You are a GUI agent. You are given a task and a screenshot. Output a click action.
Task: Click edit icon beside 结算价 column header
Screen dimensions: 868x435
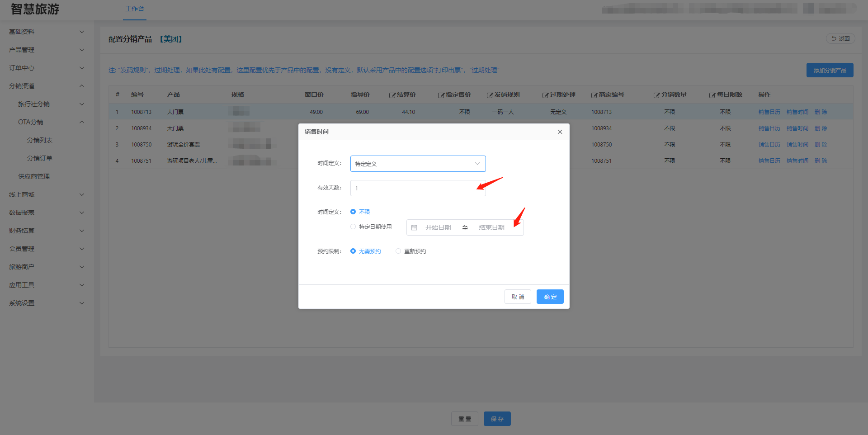[x=392, y=95]
